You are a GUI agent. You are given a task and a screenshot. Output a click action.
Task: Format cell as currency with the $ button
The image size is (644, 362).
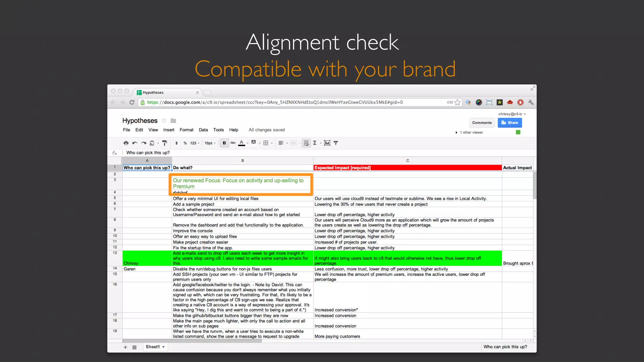coord(176,143)
